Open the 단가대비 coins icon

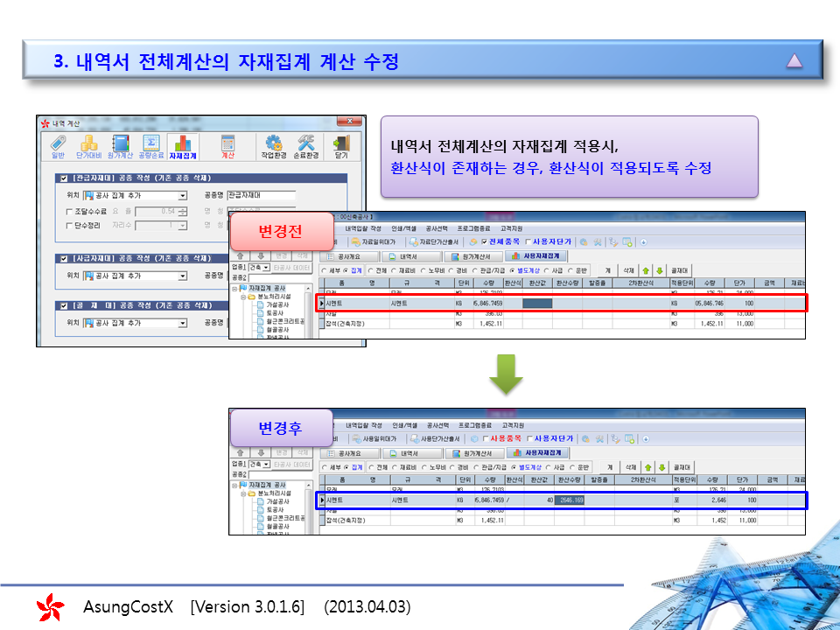88,147
